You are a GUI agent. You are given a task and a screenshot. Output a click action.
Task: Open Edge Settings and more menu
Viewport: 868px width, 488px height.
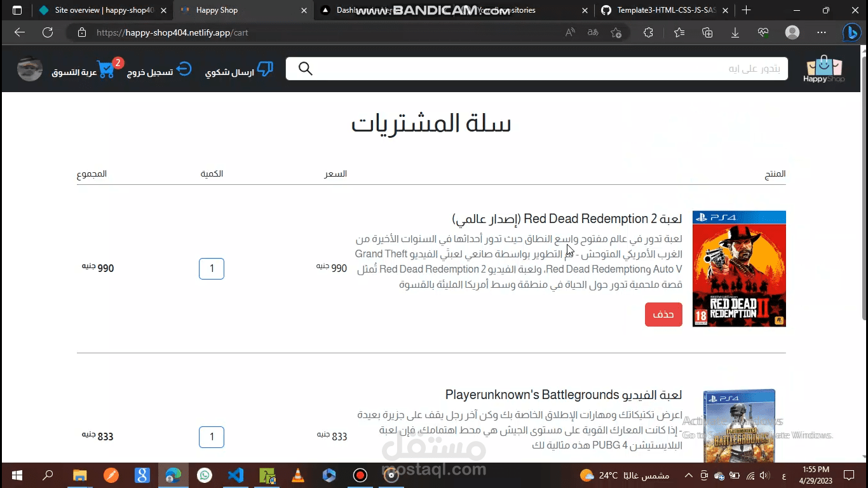click(x=822, y=32)
